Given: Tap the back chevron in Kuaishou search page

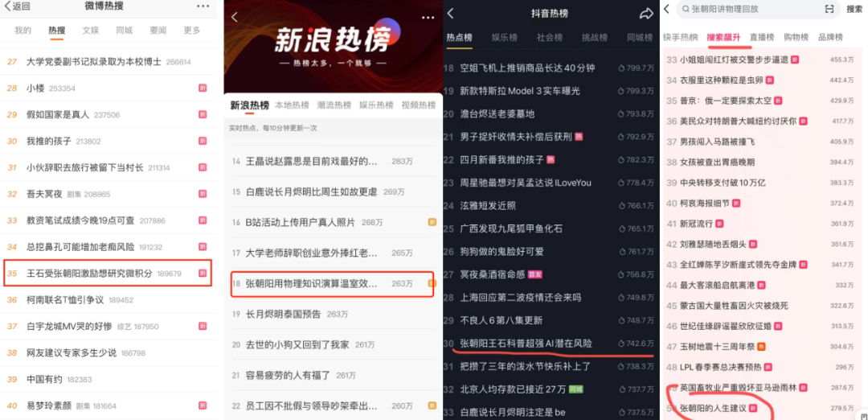Looking at the screenshot, I should pos(666,9).
